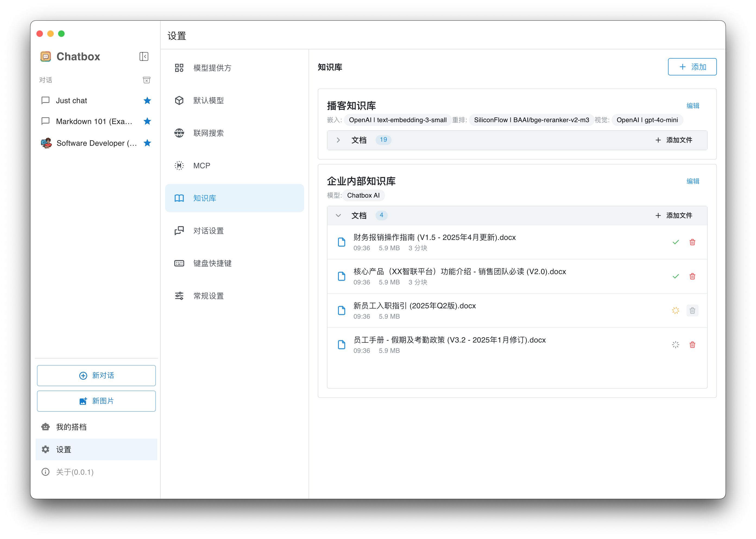Click the file icon of 新员工入职指引
The image size is (756, 539).
tap(341, 310)
